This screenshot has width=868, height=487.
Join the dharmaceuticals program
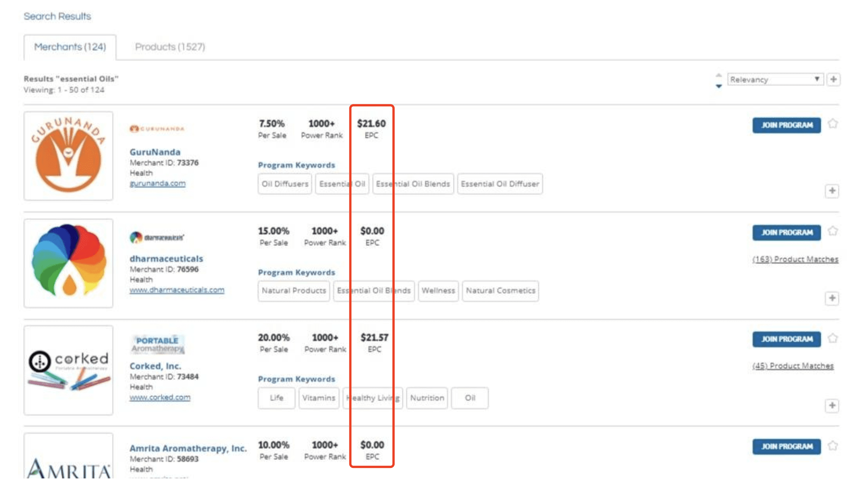(x=786, y=232)
